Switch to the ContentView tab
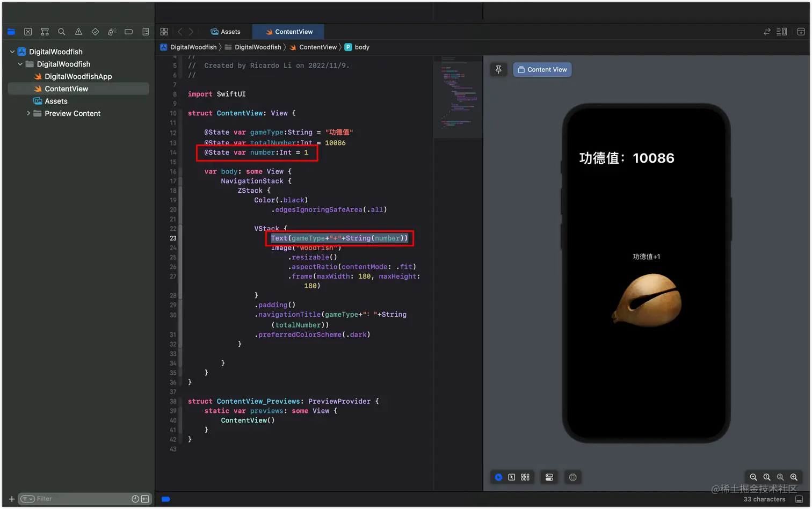Viewport: 812px width, 509px height. tap(289, 32)
